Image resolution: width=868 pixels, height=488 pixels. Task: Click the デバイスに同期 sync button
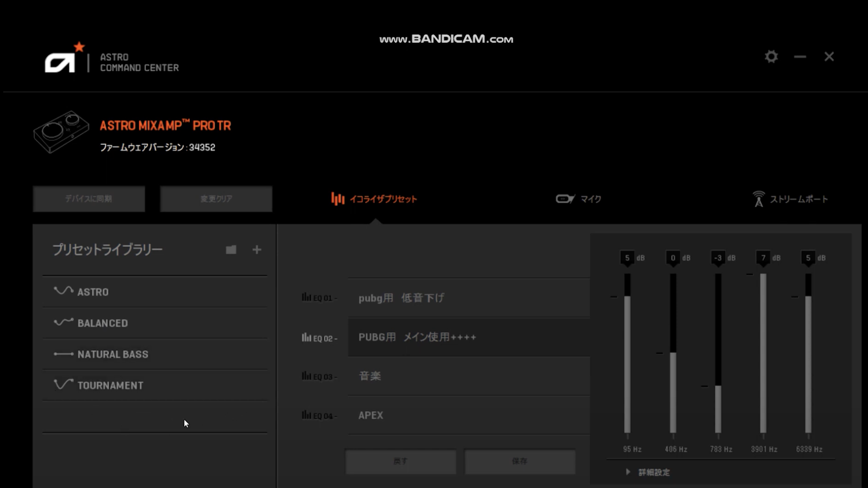click(x=89, y=199)
